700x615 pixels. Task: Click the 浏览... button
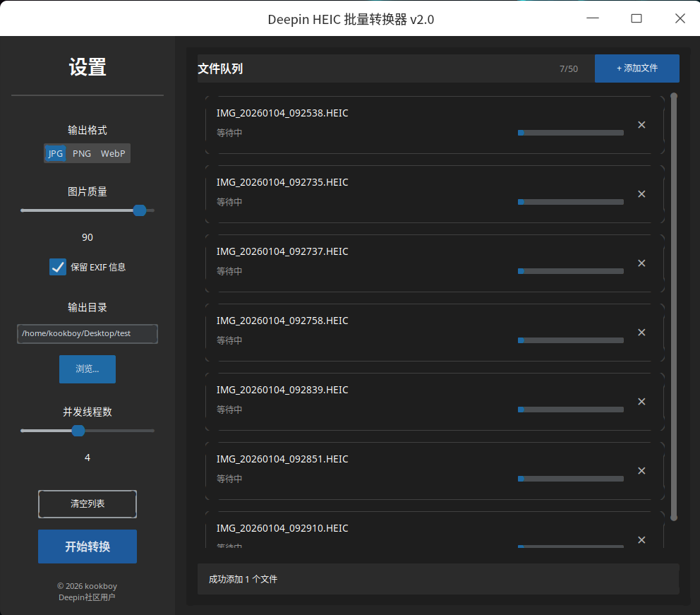(x=87, y=369)
